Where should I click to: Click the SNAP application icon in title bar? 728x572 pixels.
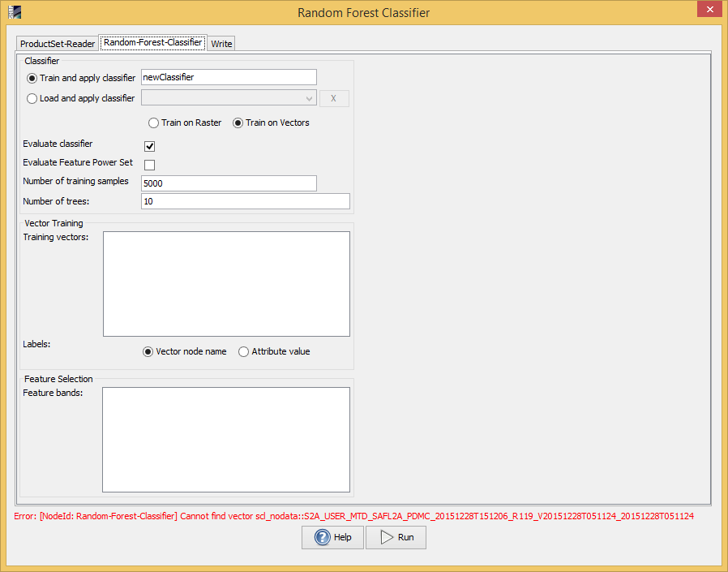coord(15,12)
